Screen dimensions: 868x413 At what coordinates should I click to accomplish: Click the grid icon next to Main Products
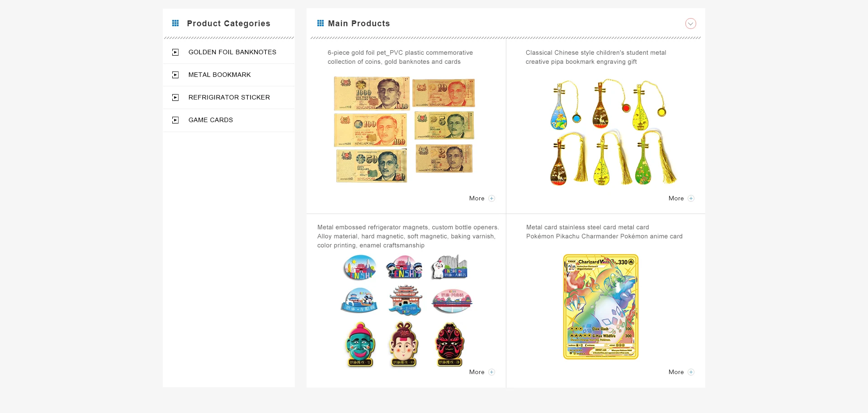point(321,23)
